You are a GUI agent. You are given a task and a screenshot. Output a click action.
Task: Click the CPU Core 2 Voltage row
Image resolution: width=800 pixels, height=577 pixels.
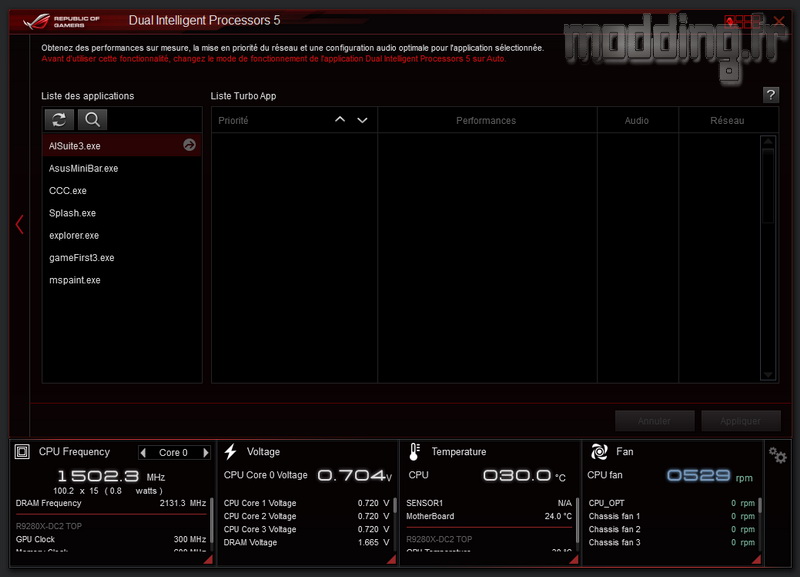click(x=306, y=516)
